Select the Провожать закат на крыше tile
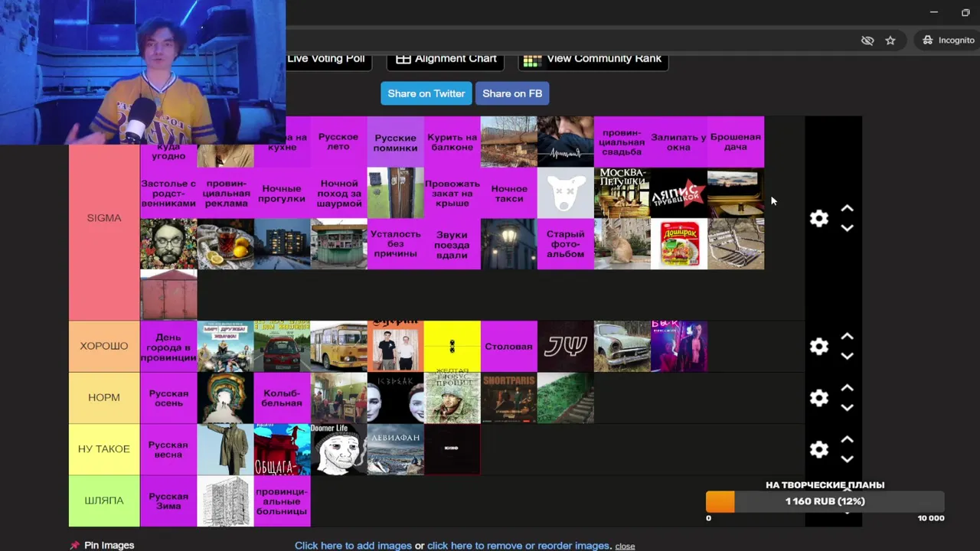 click(x=452, y=193)
